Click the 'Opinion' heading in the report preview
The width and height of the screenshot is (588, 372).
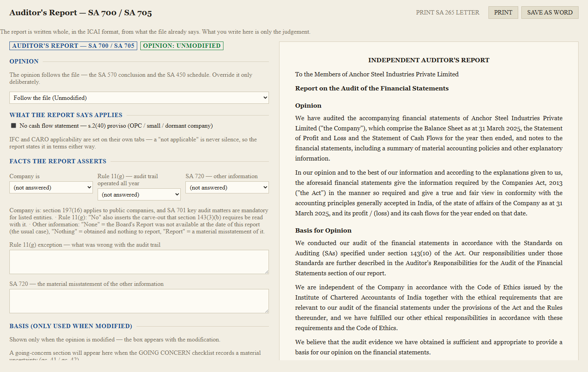308,106
